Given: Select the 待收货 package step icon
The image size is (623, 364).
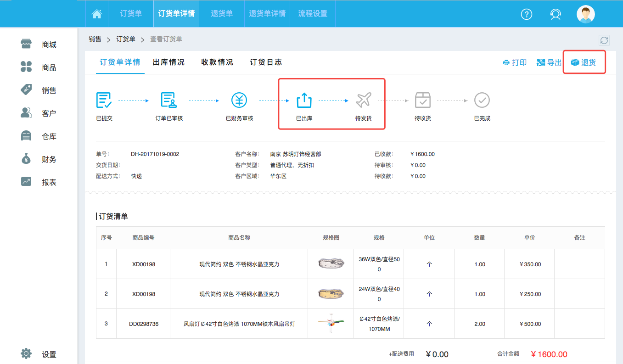Looking at the screenshot, I should point(422,100).
